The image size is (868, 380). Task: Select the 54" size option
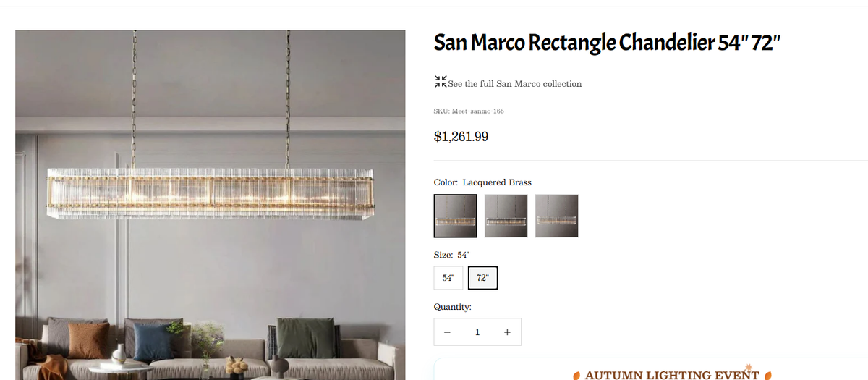448,278
